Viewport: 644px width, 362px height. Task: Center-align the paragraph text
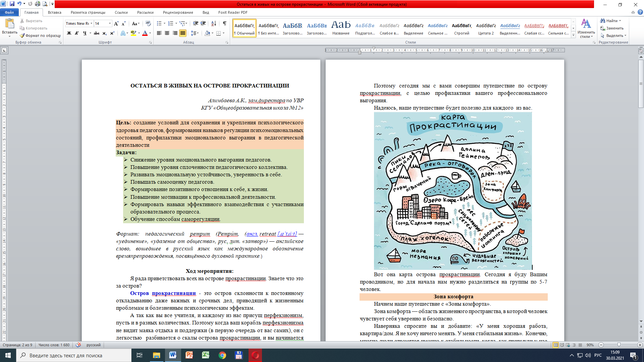(x=167, y=33)
